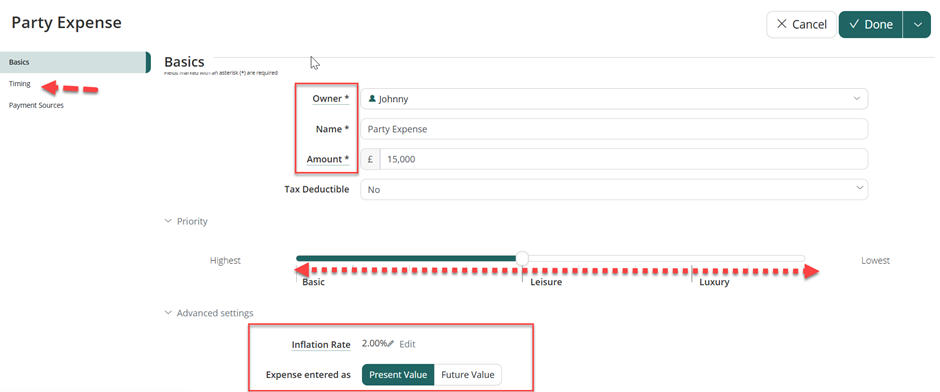
Task: Select the Present Value option
Action: pyautogui.click(x=398, y=375)
